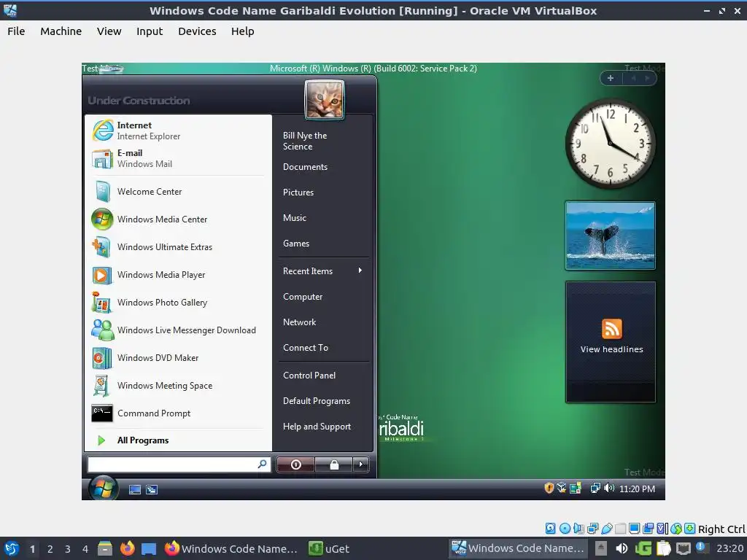This screenshot has height=560, width=747.
Task: Open Pictures from Start menu
Action: point(323,192)
